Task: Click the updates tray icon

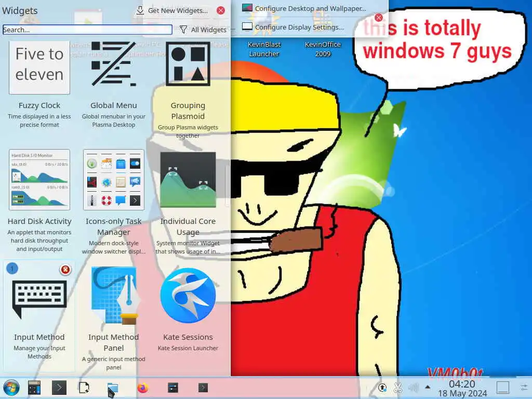Action: click(x=382, y=388)
